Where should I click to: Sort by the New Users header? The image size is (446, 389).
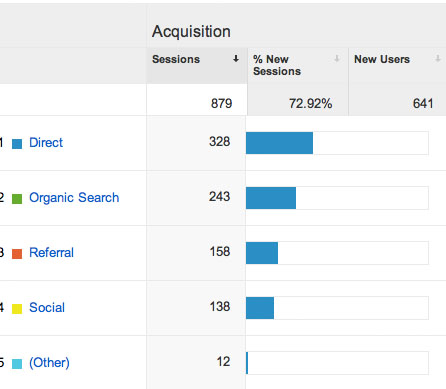point(382,59)
